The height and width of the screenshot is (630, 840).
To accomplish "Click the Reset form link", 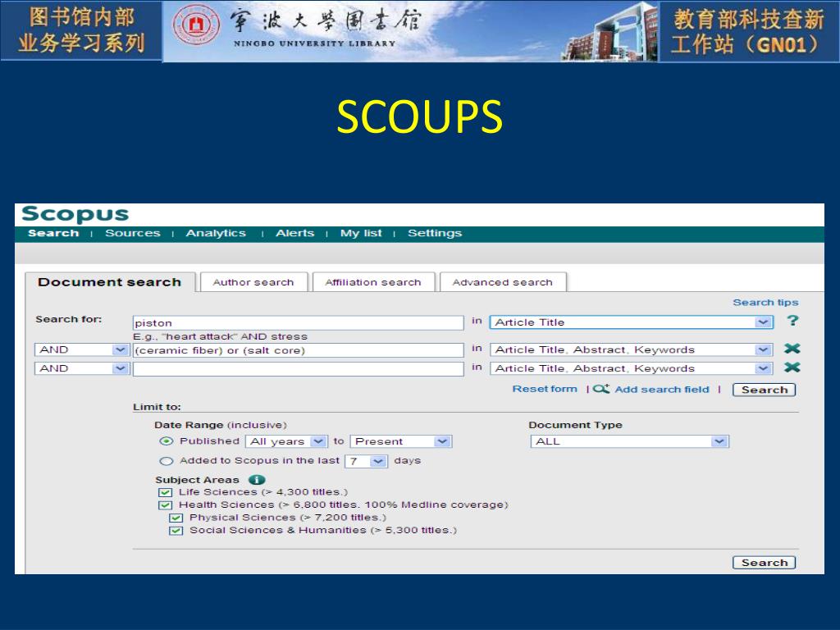I will [x=545, y=389].
